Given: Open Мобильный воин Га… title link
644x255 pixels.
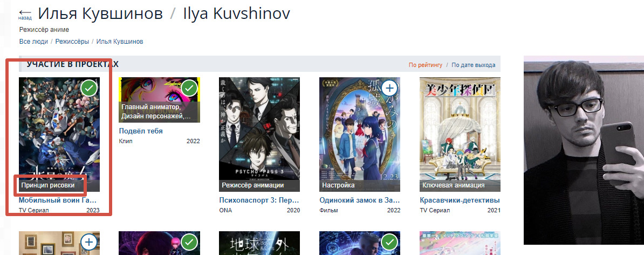Looking at the screenshot, I should (58, 201).
